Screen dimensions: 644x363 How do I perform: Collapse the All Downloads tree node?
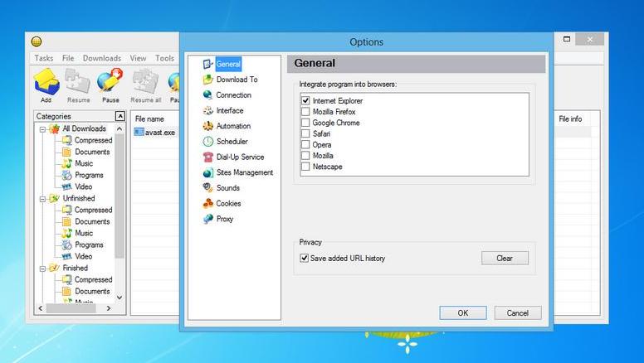pyautogui.click(x=42, y=129)
